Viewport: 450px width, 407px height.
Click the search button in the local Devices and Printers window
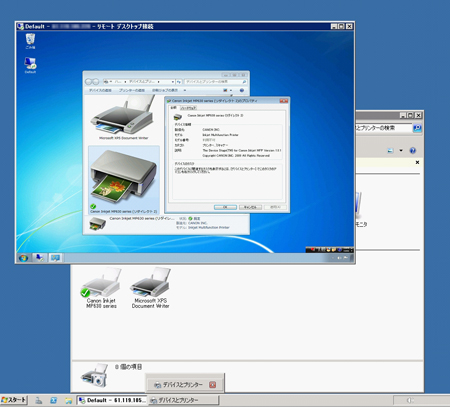pos(417,128)
